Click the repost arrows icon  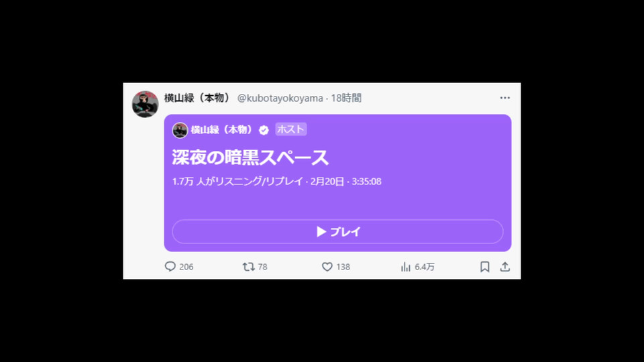coord(248,267)
